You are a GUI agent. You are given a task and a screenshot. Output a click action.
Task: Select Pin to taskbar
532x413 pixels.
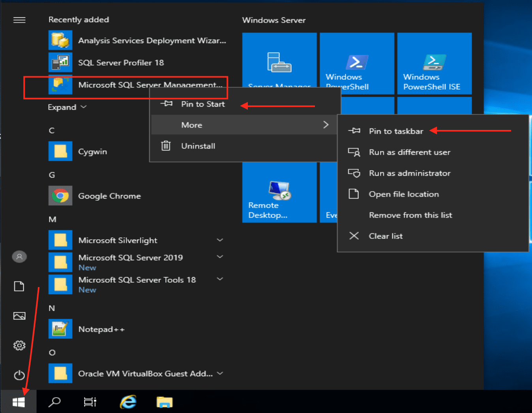(396, 131)
